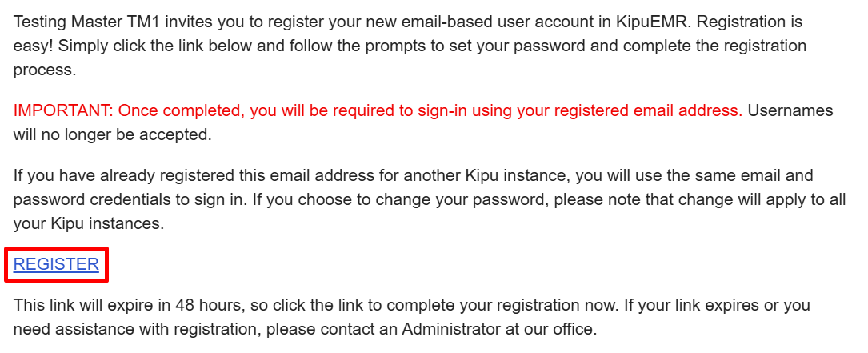Click the red IMPORTANT warning sentence

378,110
